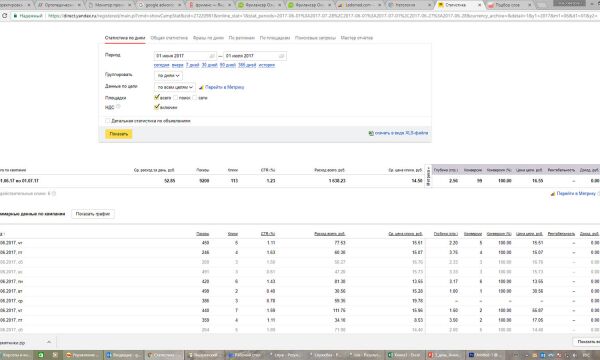Click the Metrika icon beside the goals dropdown
600x360 pixels.
coord(201,87)
